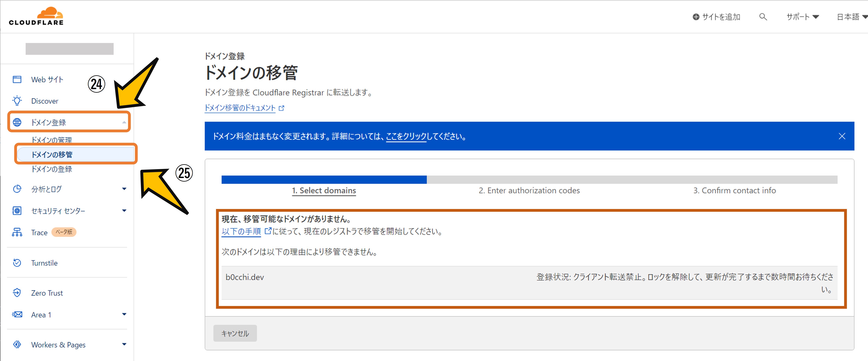This screenshot has width=868, height=361.
Task: Click the Turnstile icon
Action: point(17,263)
